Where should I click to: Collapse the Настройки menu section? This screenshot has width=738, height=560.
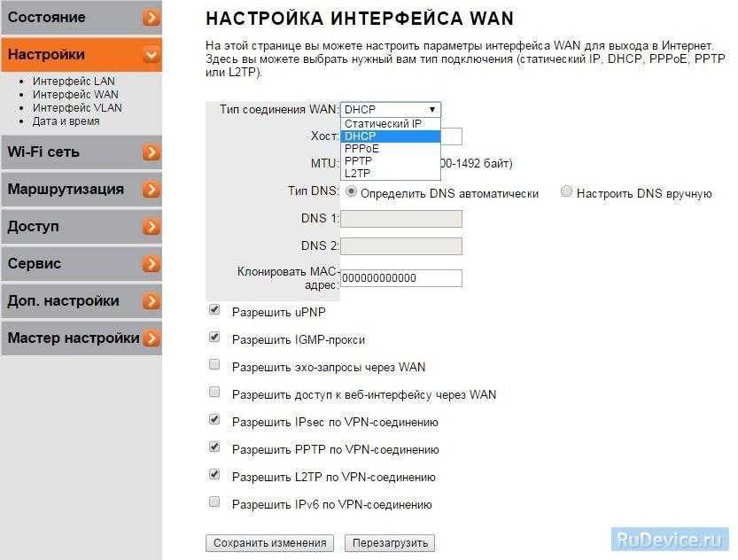(x=82, y=55)
